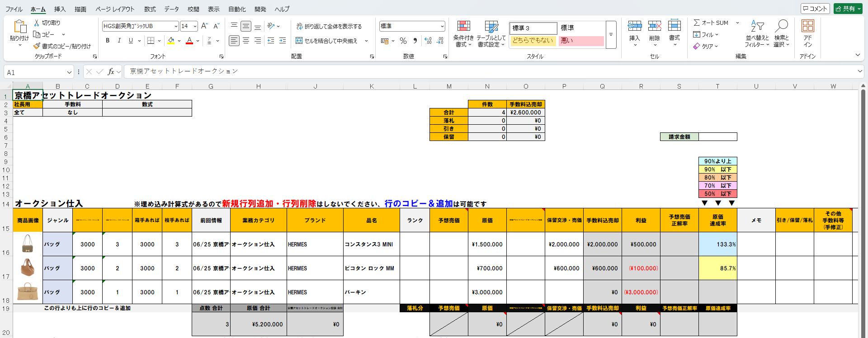The image size is (868, 338).
Task: Click the Decrease Indent icon
Action: coord(271,41)
